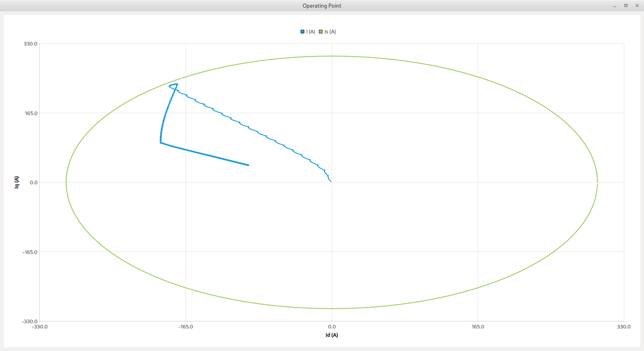Close the Operating Point window

point(637,6)
